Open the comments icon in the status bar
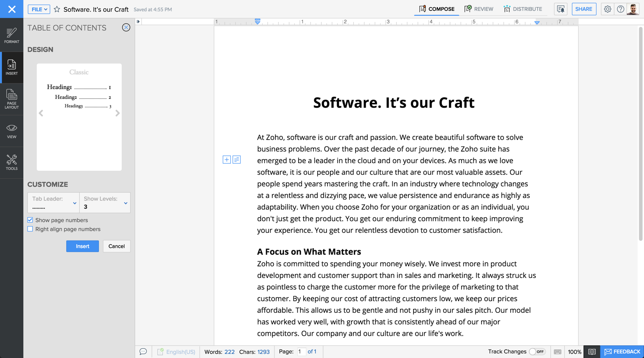Screen dimensions: 644x358 pyautogui.click(x=143, y=352)
